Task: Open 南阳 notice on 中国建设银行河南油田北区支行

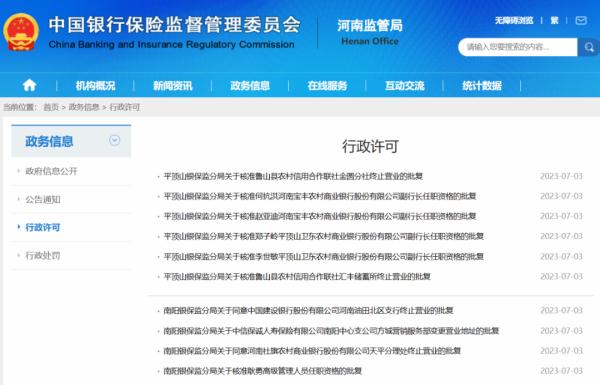Action: click(x=308, y=310)
